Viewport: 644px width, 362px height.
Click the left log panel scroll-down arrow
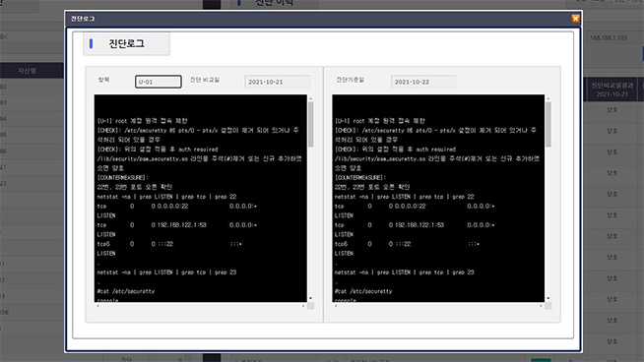tap(310, 298)
